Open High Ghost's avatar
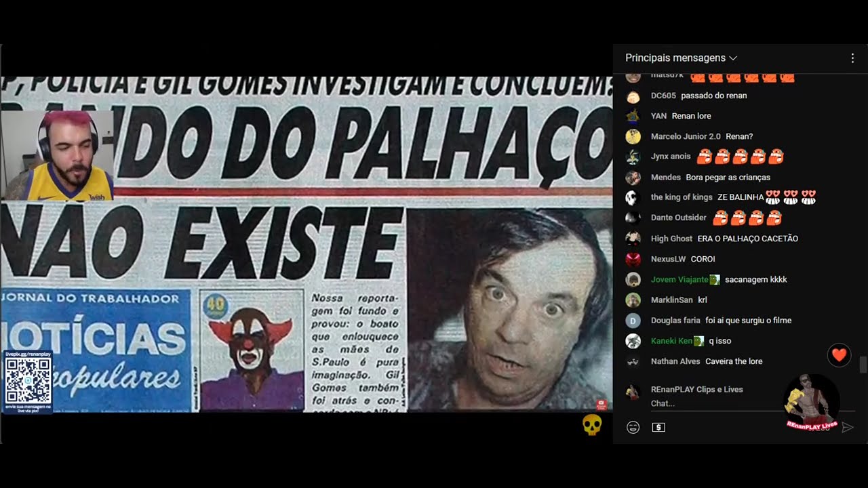Viewport: 868px width, 488px height. [633, 239]
